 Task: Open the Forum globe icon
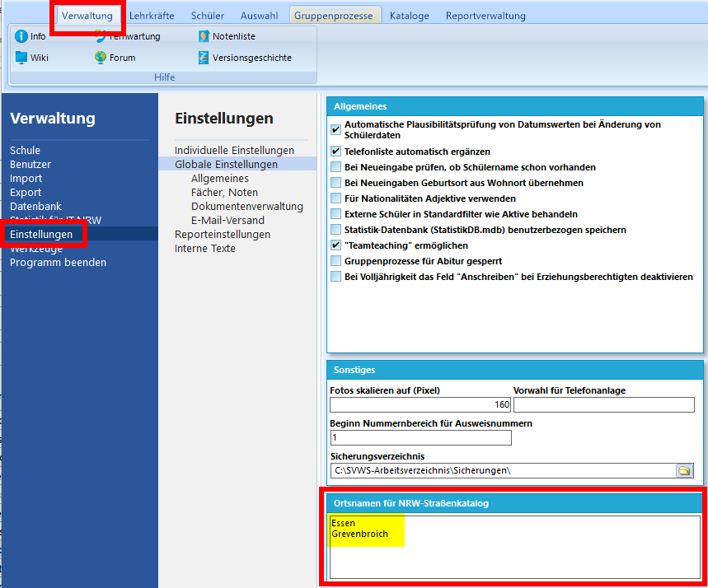pyautogui.click(x=101, y=58)
